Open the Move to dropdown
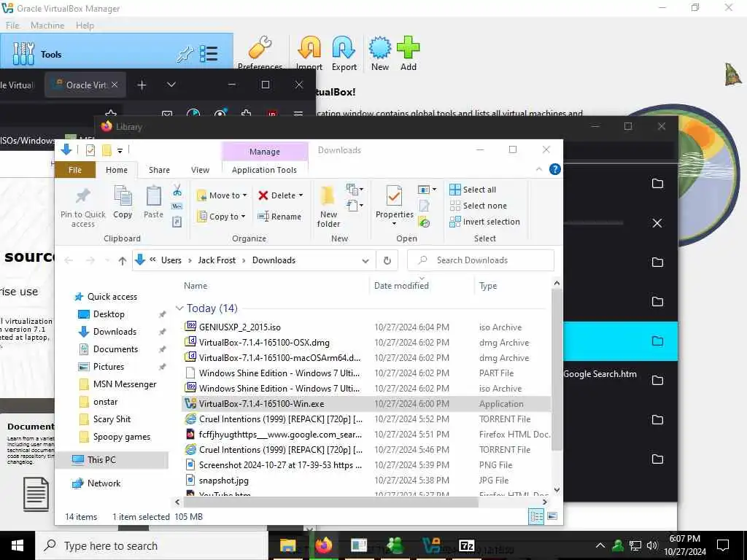This screenshot has width=747, height=560. tap(222, 195)
